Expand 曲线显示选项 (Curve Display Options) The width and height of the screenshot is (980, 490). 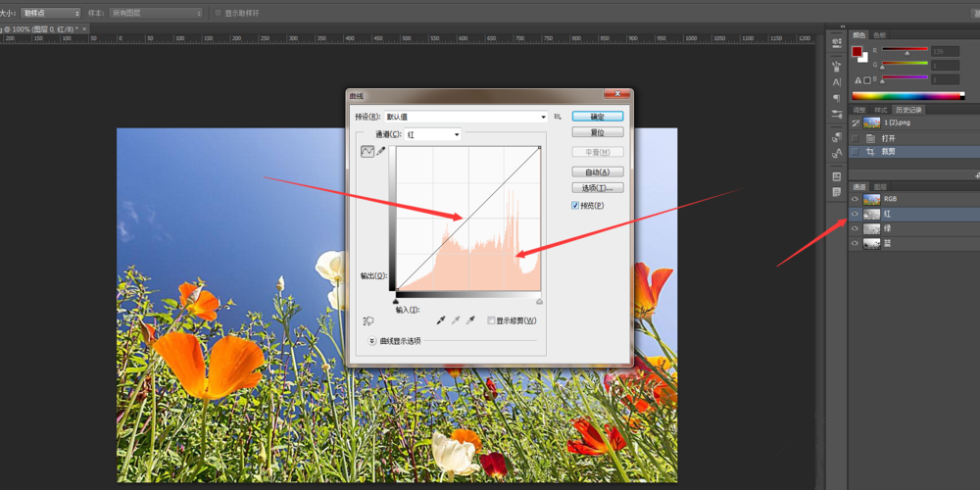tap(372, 341)
